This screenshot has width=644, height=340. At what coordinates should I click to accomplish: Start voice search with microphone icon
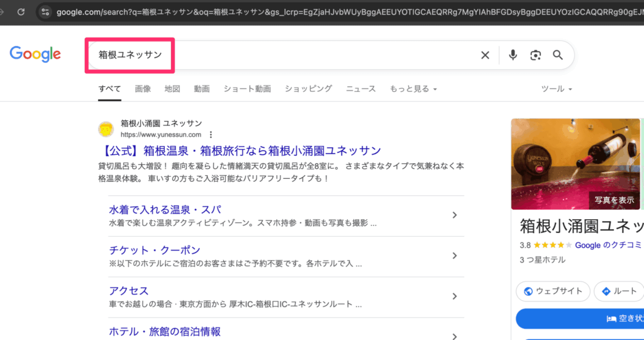pyautogui.click(x=513, y=55)
